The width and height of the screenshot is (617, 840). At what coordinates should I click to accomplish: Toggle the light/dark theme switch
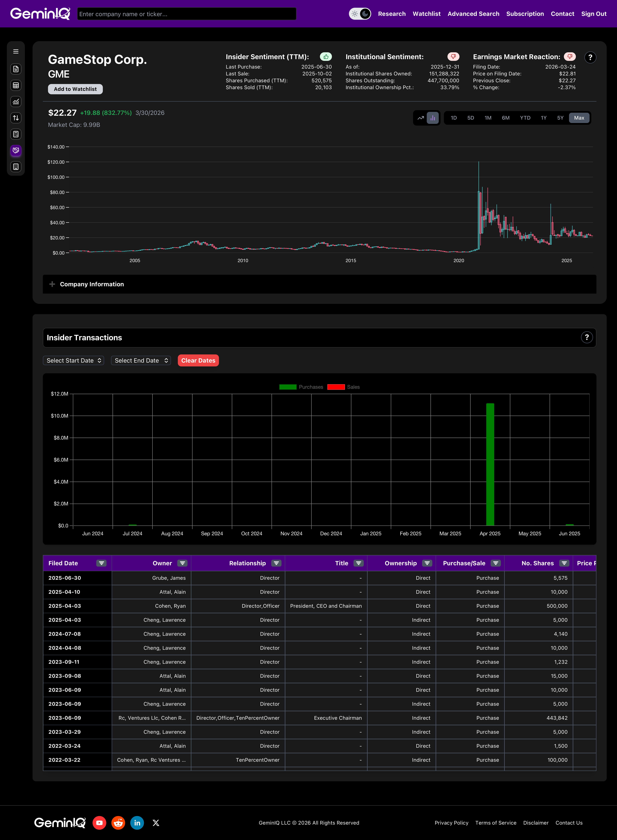(x=359, y=14)
